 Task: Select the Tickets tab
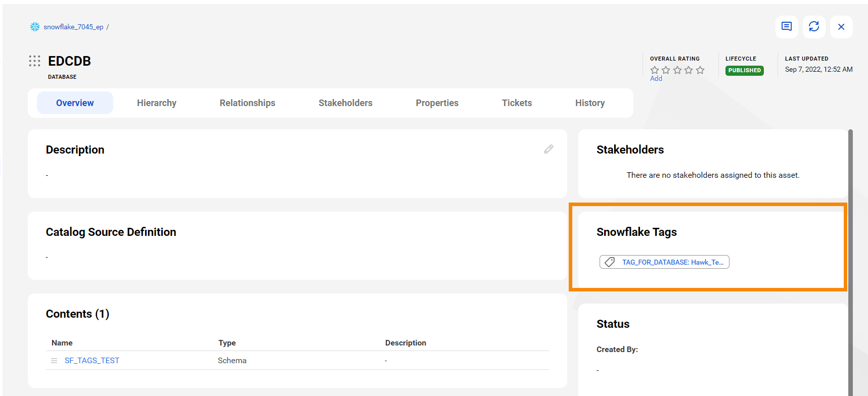(517, 103)
